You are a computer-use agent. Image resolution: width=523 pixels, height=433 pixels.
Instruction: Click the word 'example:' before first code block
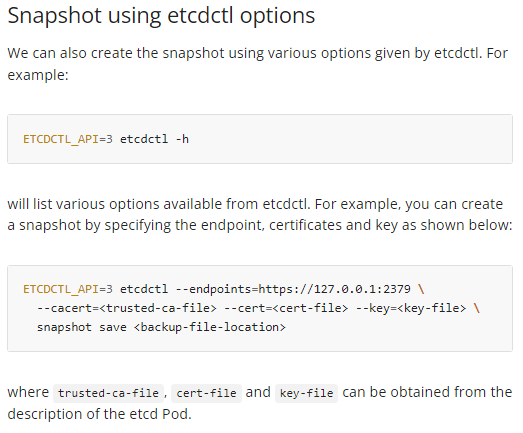pos(38,75)
